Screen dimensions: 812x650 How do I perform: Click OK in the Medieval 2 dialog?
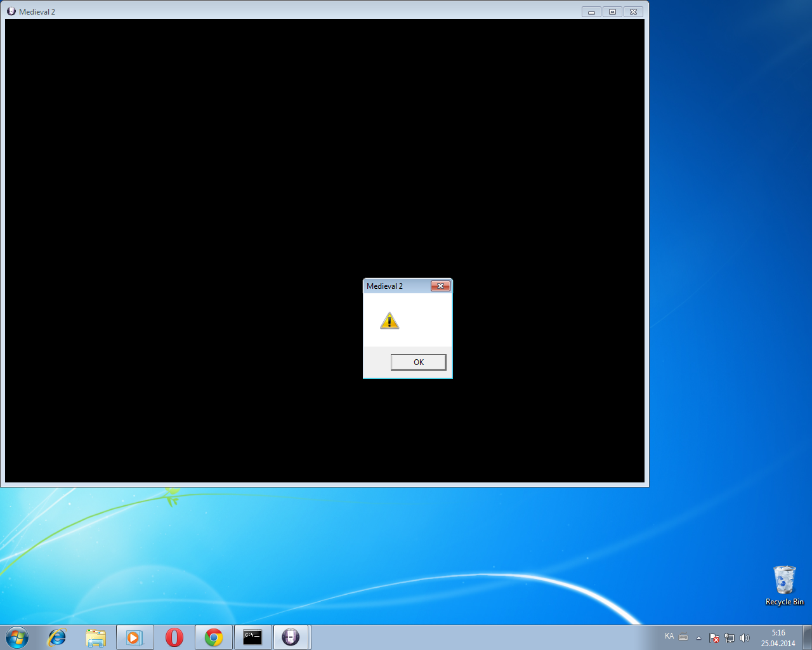[418, 362]
